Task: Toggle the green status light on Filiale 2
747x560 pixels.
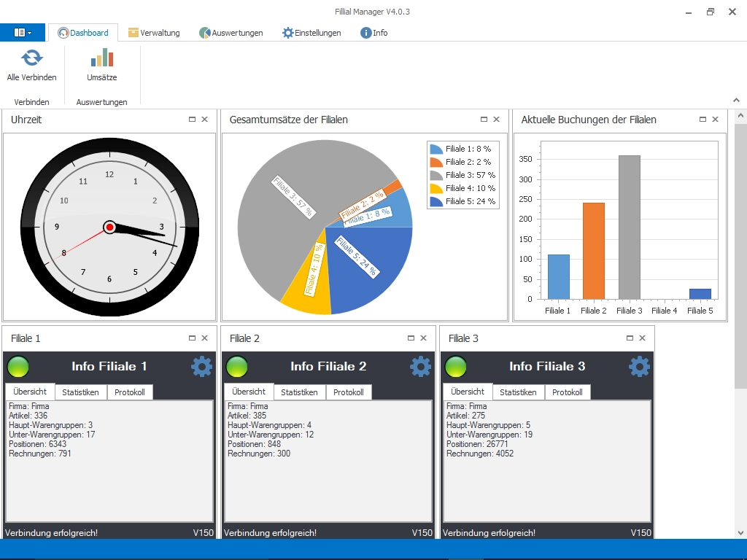Action: [237, 367]
